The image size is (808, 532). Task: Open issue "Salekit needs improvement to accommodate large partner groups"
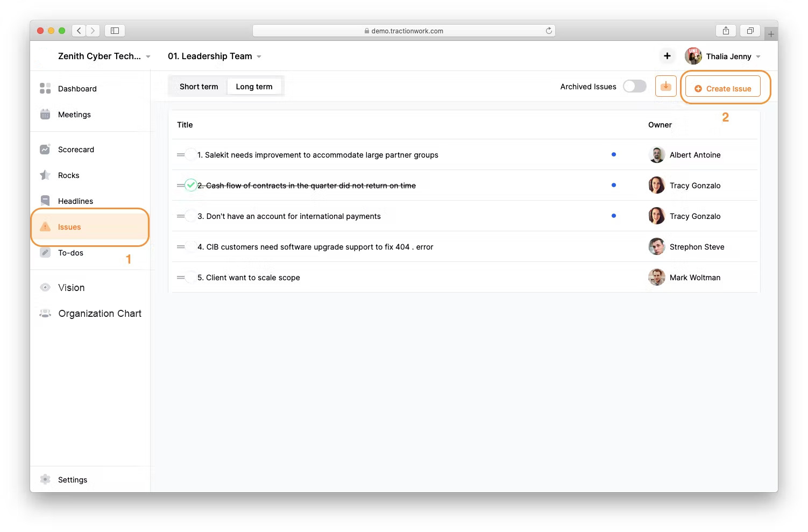click(318, 155)
